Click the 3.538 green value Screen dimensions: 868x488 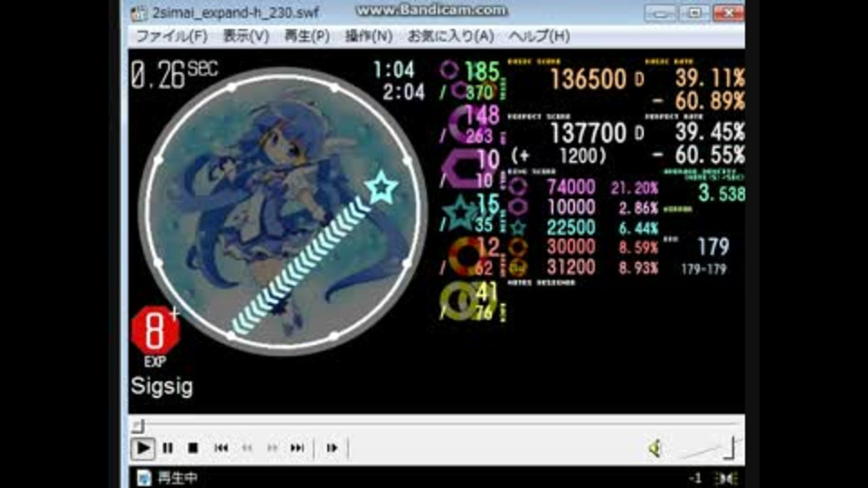[722, 193]
